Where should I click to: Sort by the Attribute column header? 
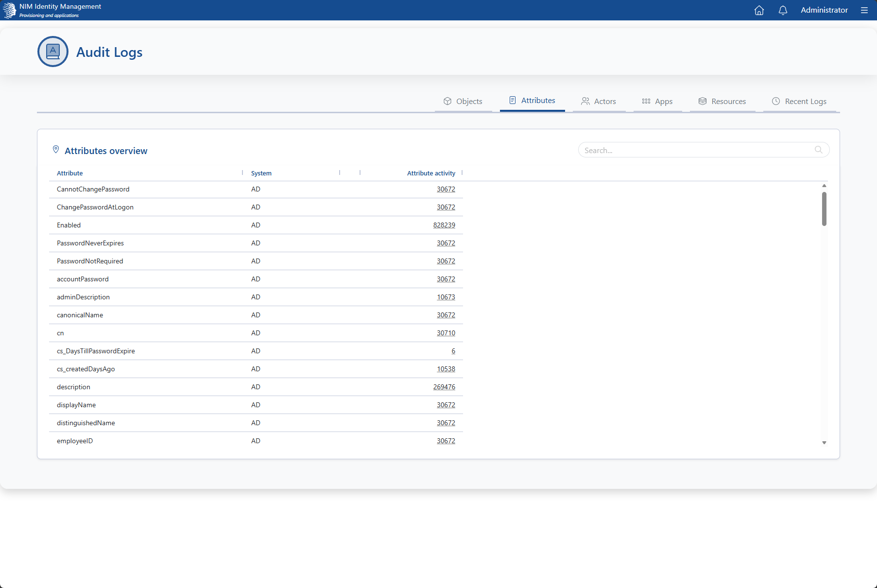point(70,173)
